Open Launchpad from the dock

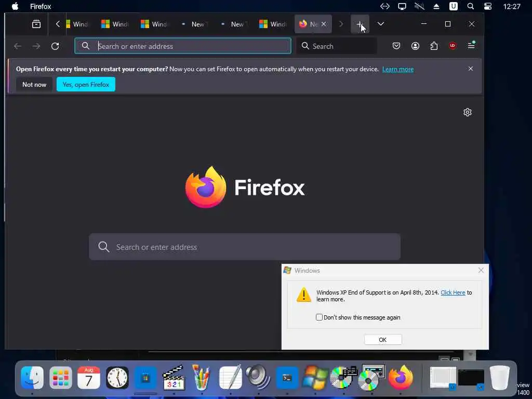coord(61,378)
